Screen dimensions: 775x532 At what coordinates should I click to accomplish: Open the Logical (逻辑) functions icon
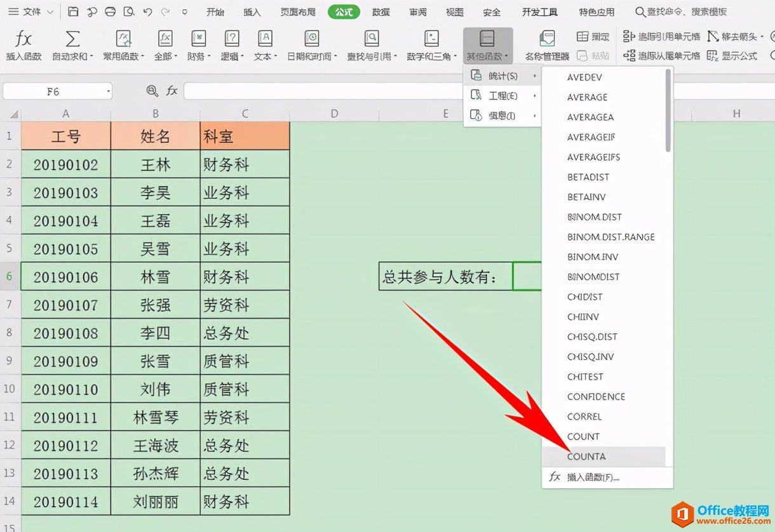pos(232,39)
